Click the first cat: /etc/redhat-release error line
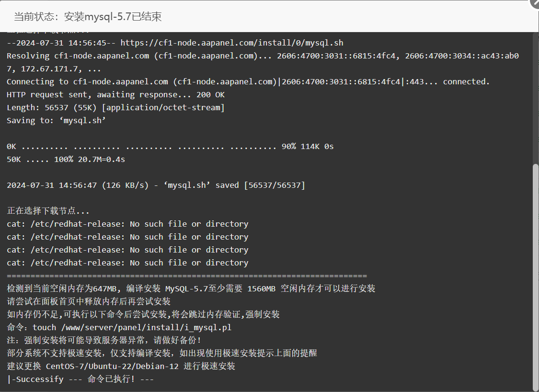This screenshot has height=392, width=539. point(127,224)
